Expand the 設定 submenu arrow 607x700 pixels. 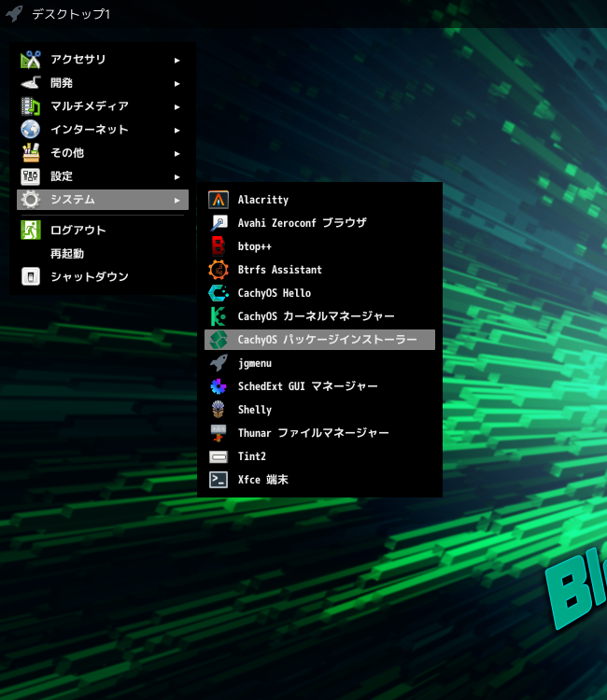(177, 176)
